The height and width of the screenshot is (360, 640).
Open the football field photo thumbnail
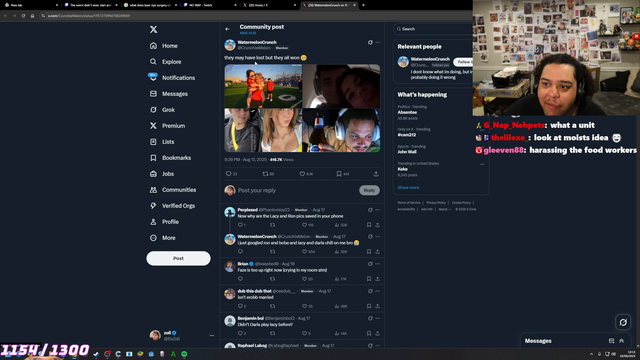[x=263, y=86]
